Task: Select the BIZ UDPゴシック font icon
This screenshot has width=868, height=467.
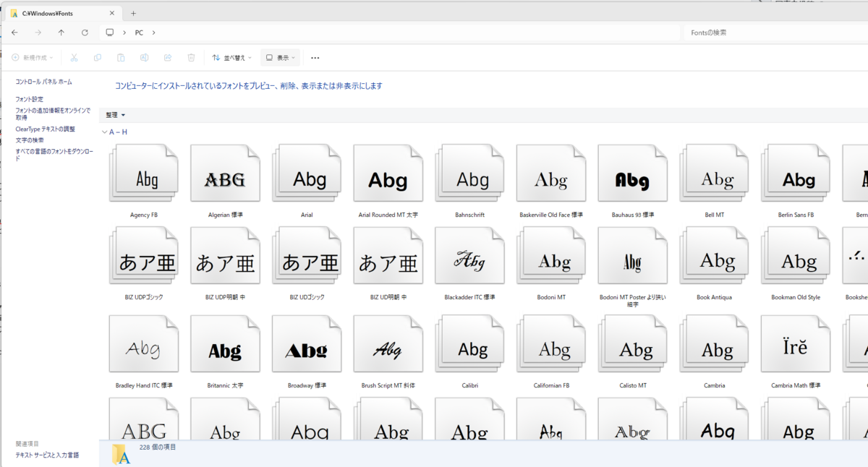Action: (x=144, y=257)
